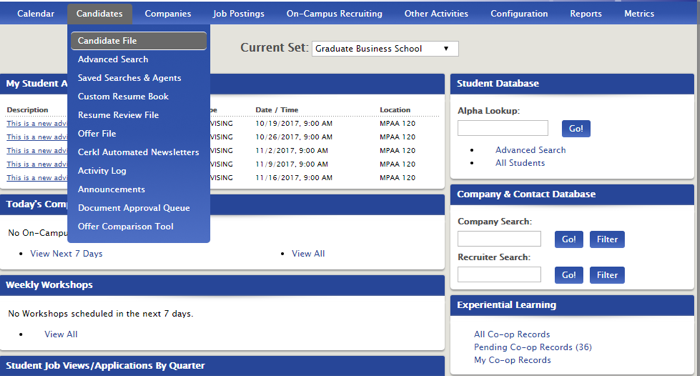Open the On-Campus Recruiting menu
Screen dimensions: 700x376
334,14
